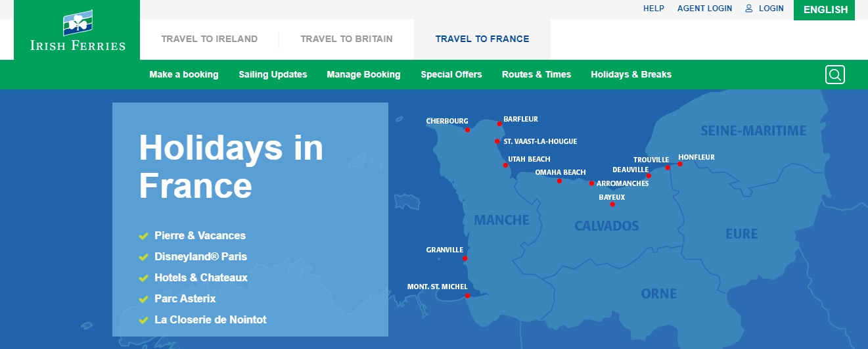Click the MANCHE region label on map
The height and width of the screenshot is (349, 868).
(501, 220)
